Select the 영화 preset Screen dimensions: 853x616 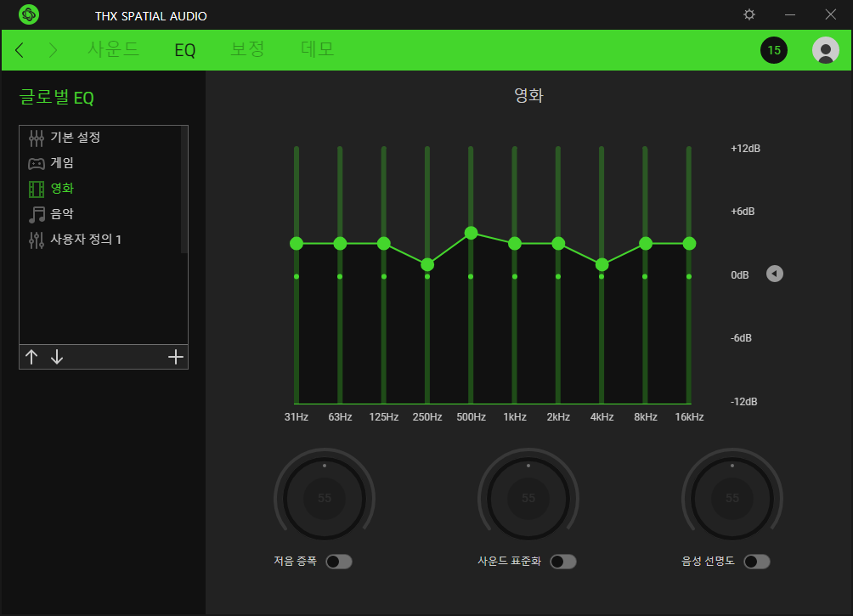coord(100,189)
